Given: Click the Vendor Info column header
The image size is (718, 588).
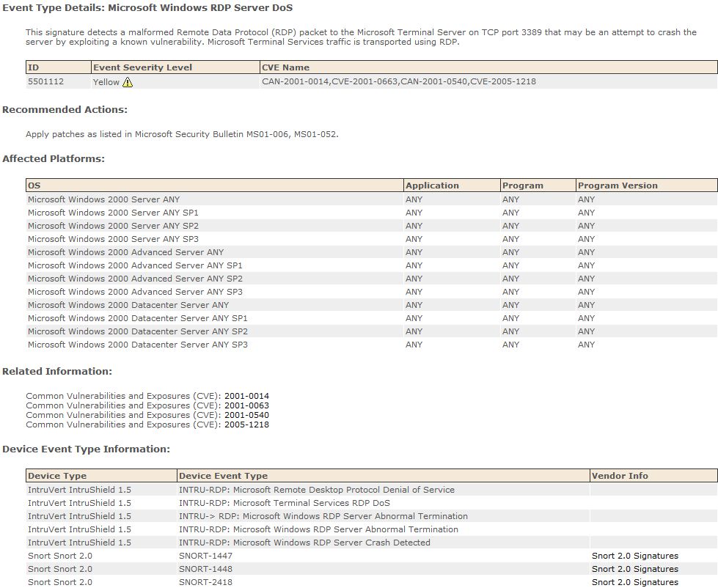Looking at the screenshot, I should click(653, 475).
